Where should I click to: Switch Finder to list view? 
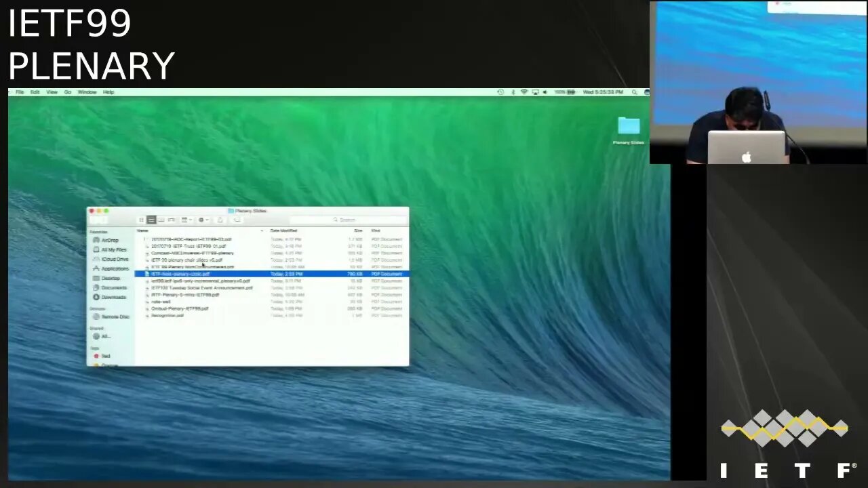[151, 220]
